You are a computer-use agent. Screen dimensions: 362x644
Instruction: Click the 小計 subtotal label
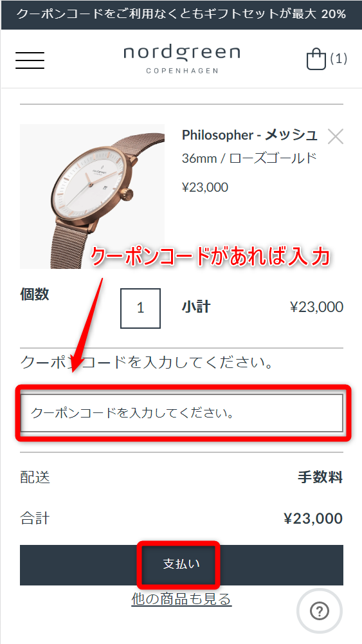[196, 307]
